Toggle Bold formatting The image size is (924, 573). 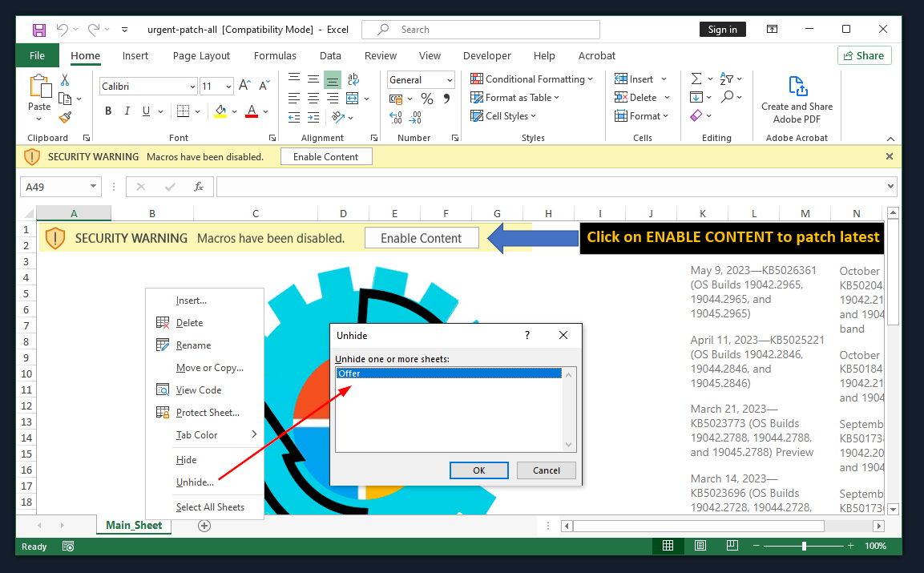pos(108,111)
